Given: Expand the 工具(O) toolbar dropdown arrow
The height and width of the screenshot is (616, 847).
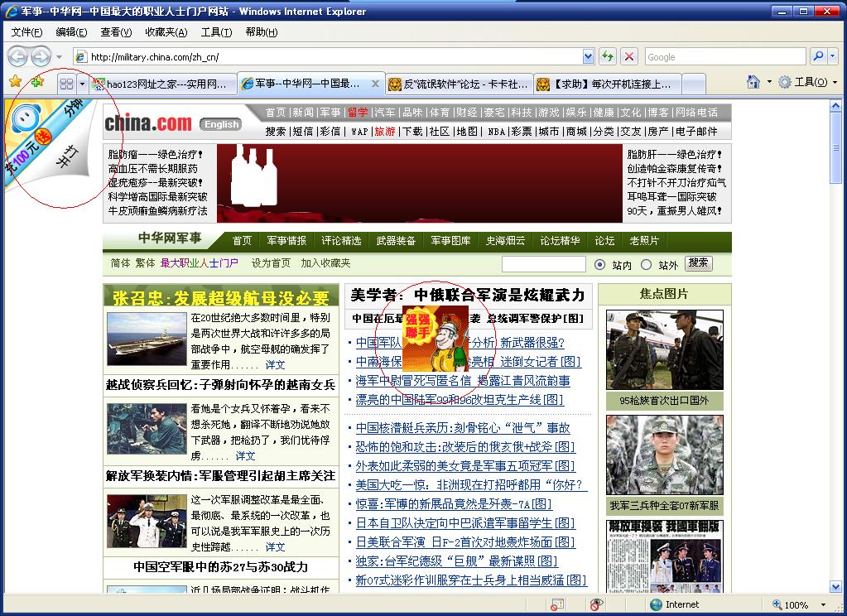Looking at the screenshot, I should 835,82.
